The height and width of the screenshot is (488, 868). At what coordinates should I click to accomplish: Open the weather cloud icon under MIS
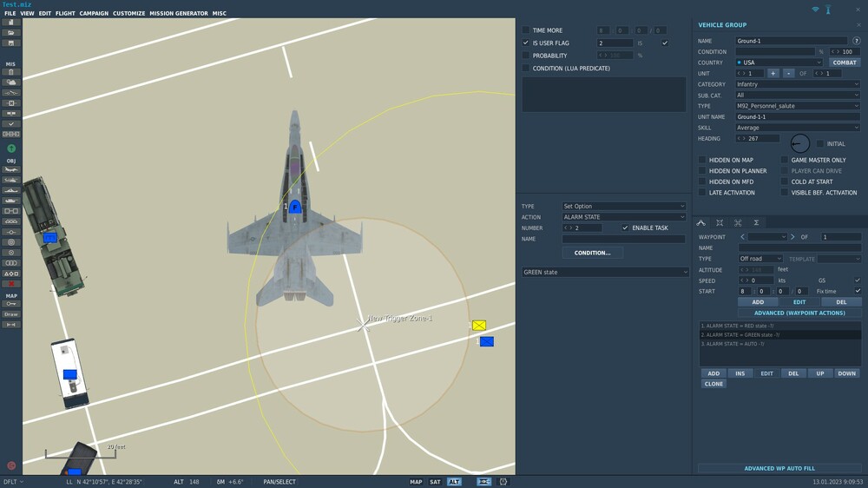click(11, 82)
